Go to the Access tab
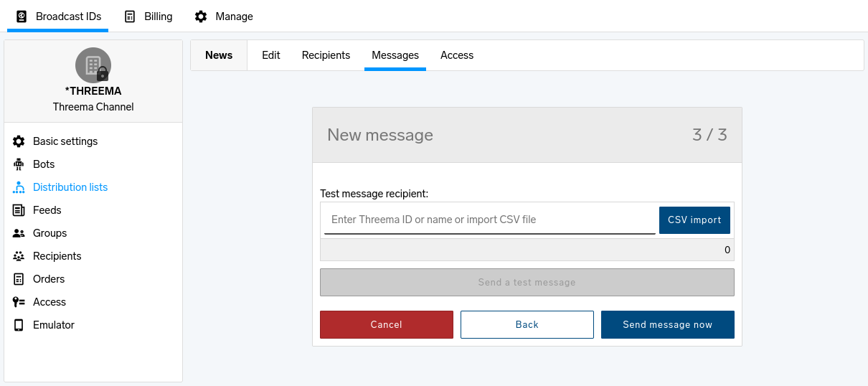 click(457, 55)
